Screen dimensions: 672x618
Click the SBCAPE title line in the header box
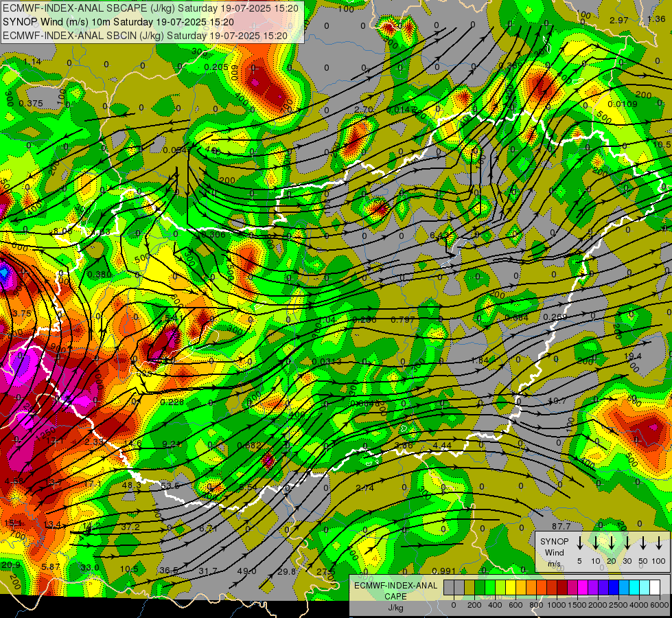tap(150, 8)
